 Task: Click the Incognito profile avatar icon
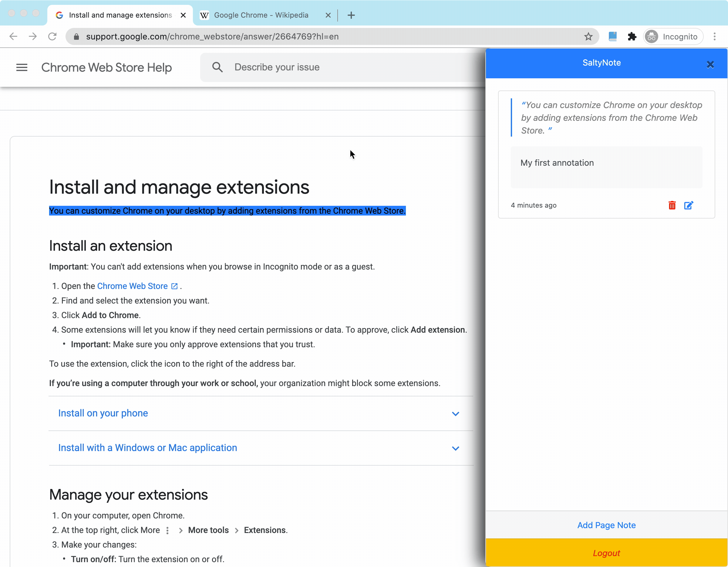point(652,37)
